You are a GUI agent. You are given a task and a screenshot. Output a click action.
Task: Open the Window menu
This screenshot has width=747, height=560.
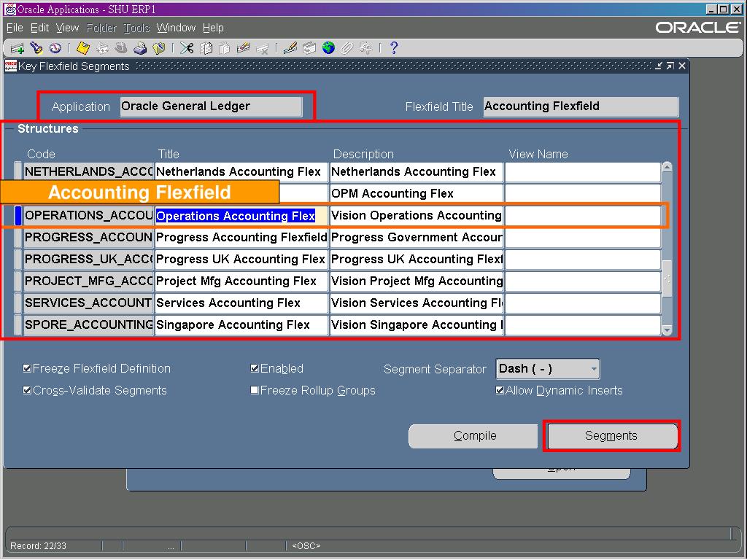177,28
